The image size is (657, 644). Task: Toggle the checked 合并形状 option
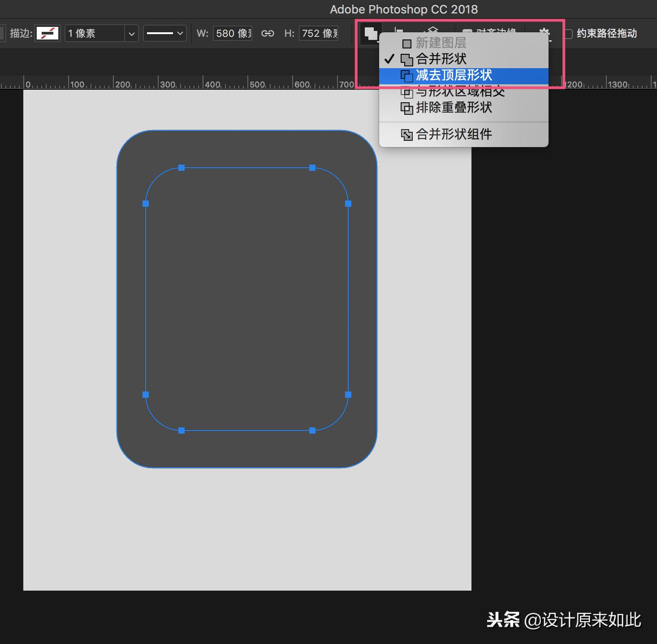(x=441, y=59)
